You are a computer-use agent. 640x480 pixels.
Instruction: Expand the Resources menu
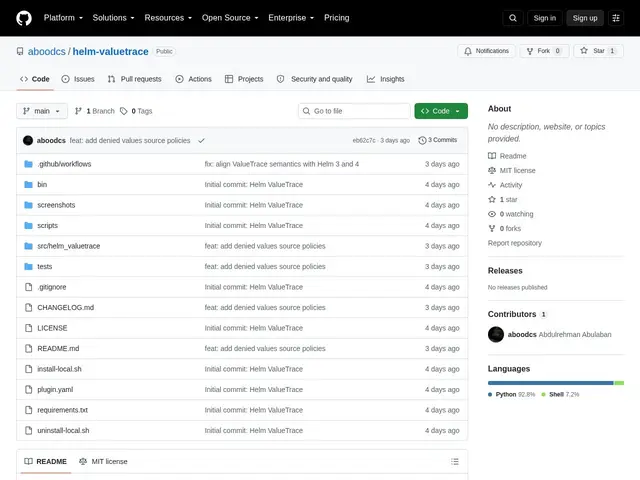pyautogui.click(x=168, y=18)
